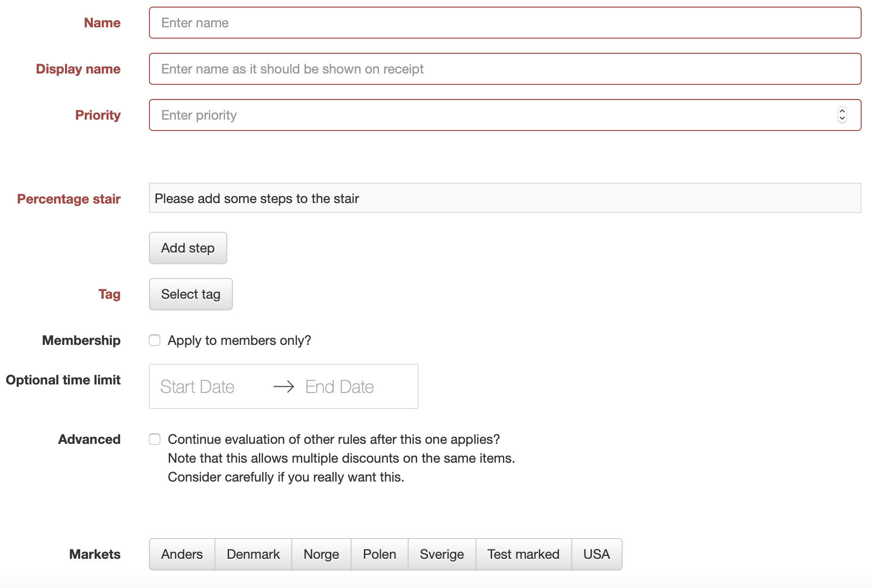This screenshot has height=588, width=872.
Task: Open the Start Date picker
Action: [197, 387]
